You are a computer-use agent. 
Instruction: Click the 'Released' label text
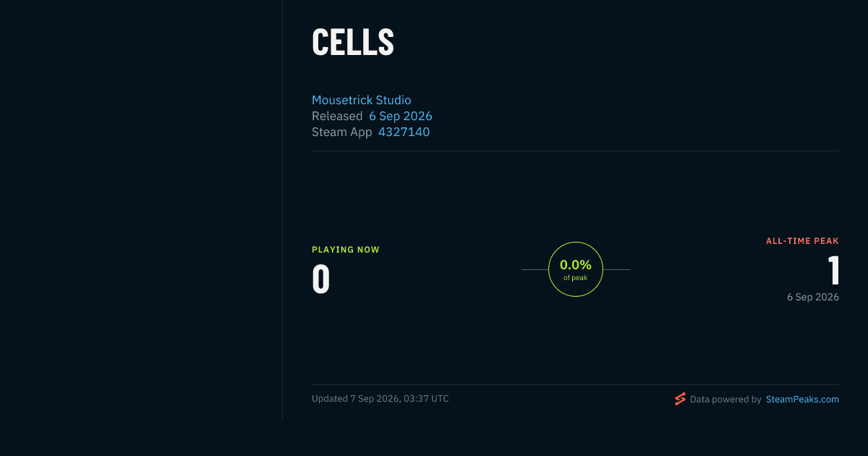[337, 116]
